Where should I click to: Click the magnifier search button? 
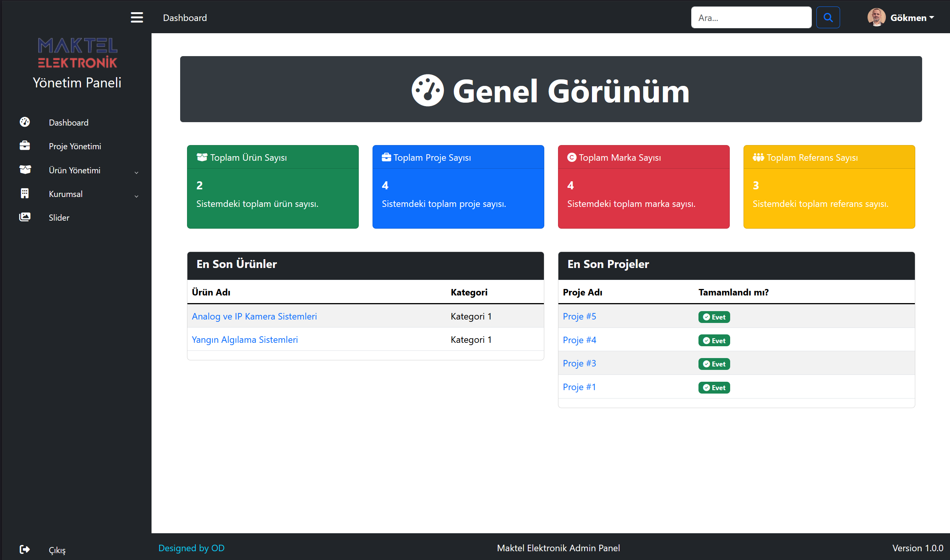pos(828,18)
